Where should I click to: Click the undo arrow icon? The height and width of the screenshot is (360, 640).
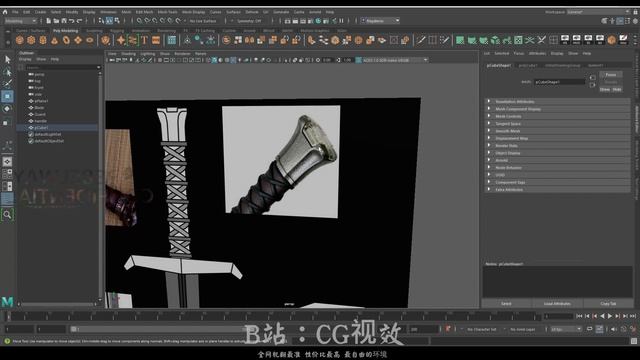[72, 20]
